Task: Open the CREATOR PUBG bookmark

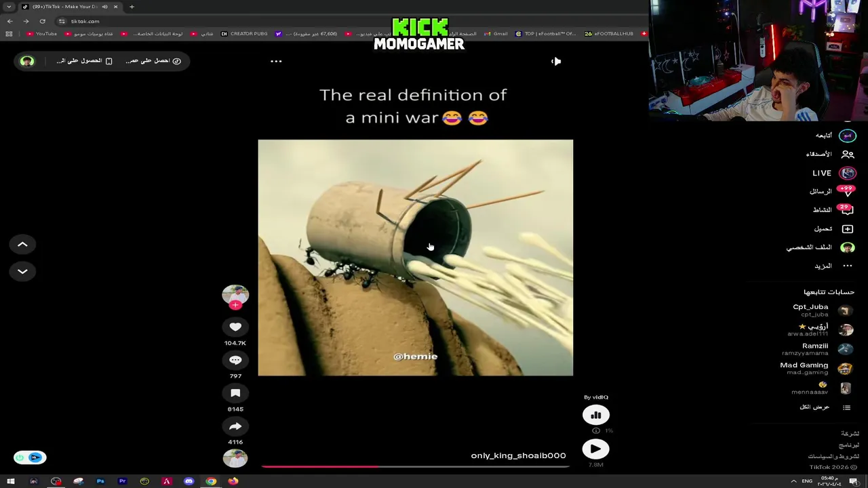Action: point(244,34)
